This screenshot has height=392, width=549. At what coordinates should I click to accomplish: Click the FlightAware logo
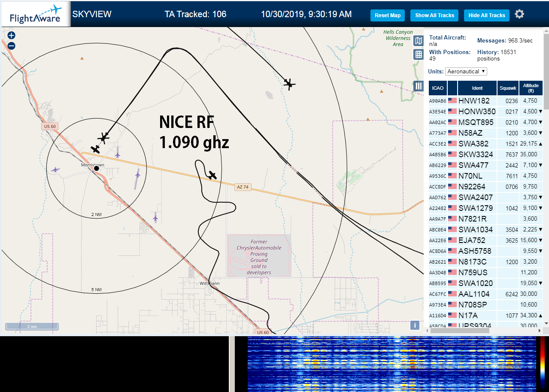tap(36, 14)
